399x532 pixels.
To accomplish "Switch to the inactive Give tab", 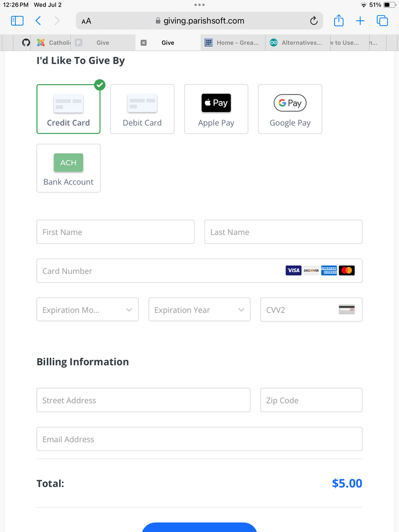I will click(x=103, y=43).
